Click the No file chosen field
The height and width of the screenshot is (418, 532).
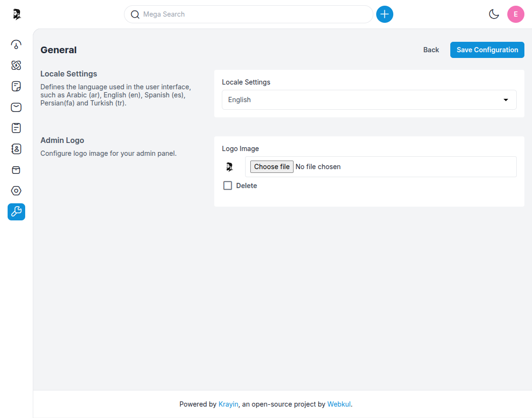380,167
